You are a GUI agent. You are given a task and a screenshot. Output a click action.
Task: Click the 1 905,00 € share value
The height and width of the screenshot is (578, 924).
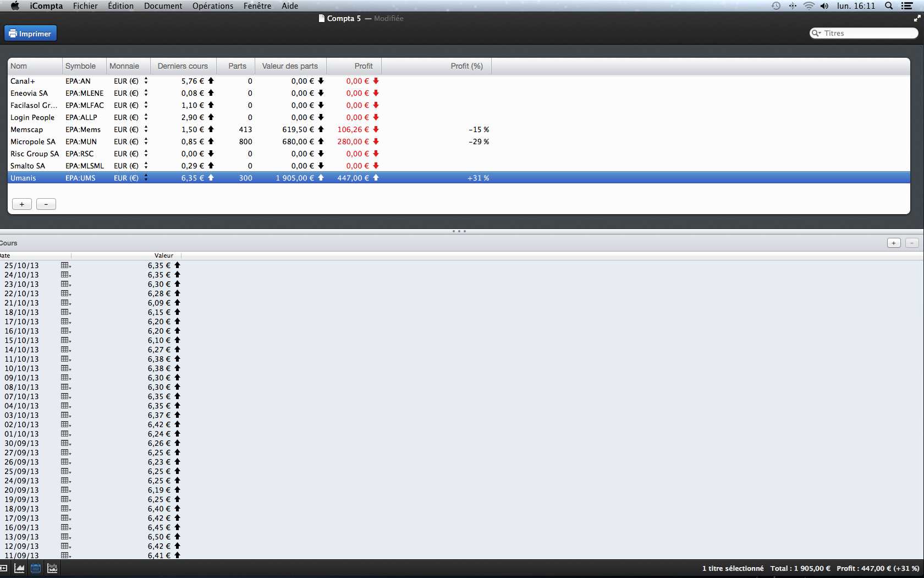tap(295, 178)
